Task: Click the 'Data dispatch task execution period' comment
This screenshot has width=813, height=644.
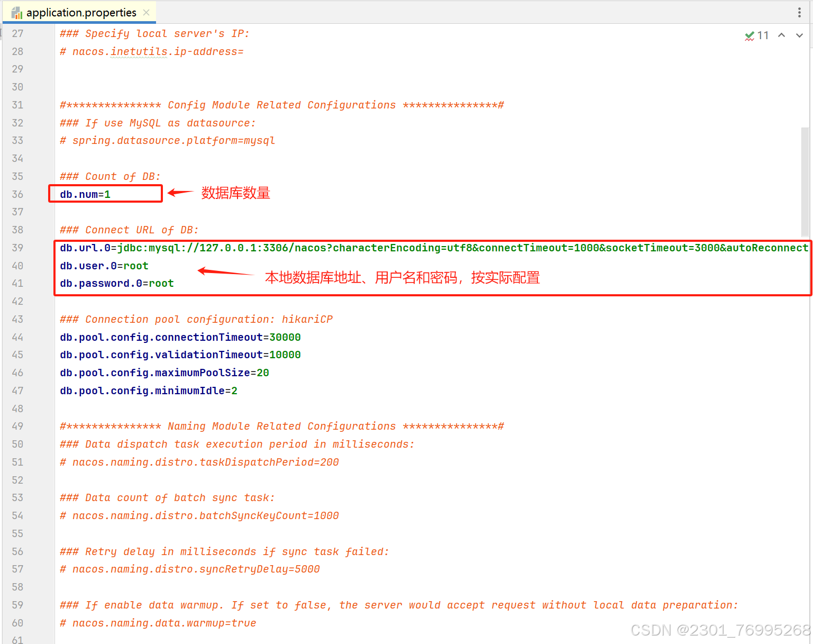Action: click(237, 445)
